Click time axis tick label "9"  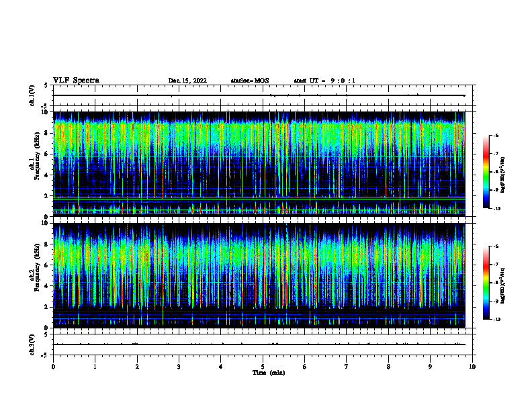click(430, 367)
